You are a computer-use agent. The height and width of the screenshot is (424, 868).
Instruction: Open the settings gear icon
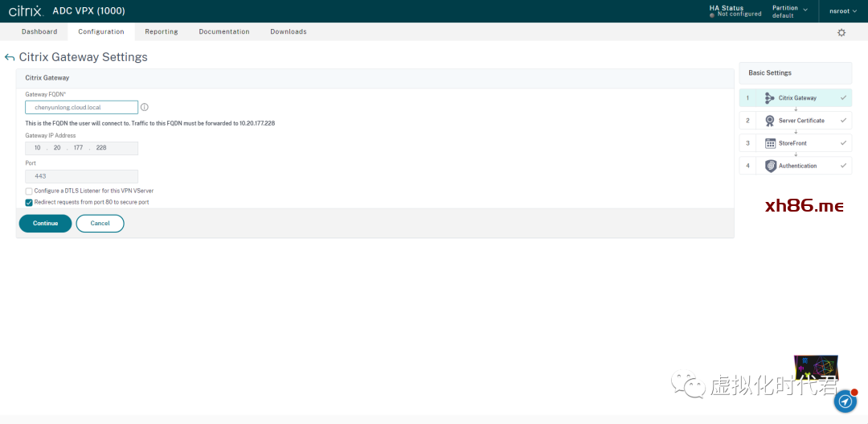coord(841,33)
